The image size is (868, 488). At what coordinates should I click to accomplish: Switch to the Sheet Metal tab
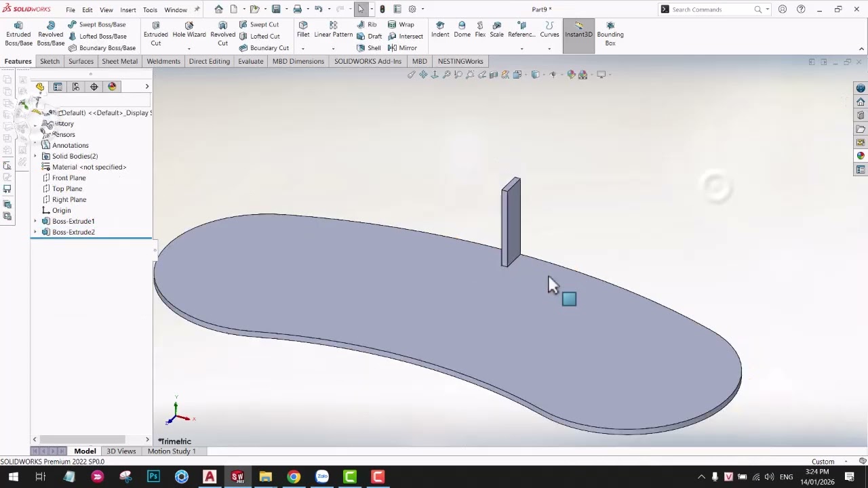(119, 61)
